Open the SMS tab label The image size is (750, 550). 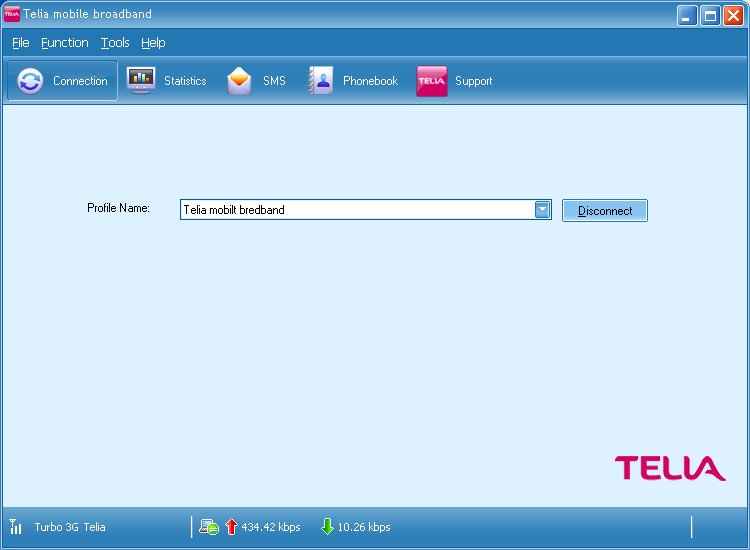pyautogui.click(x=274, y=81)
